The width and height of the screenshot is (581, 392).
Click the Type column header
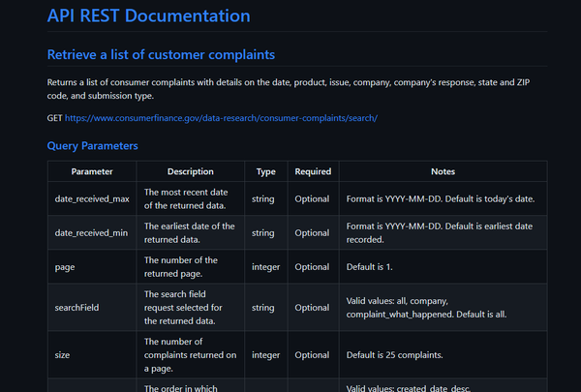pyautogui.click(x=265, y=171)
